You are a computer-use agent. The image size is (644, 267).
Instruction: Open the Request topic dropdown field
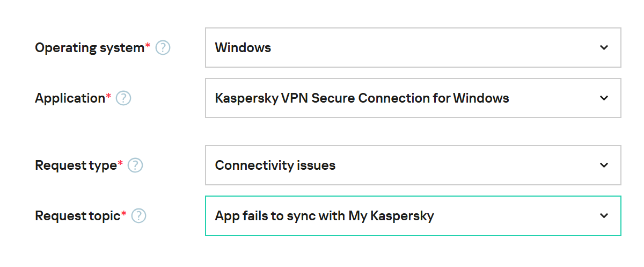(413, 216)
